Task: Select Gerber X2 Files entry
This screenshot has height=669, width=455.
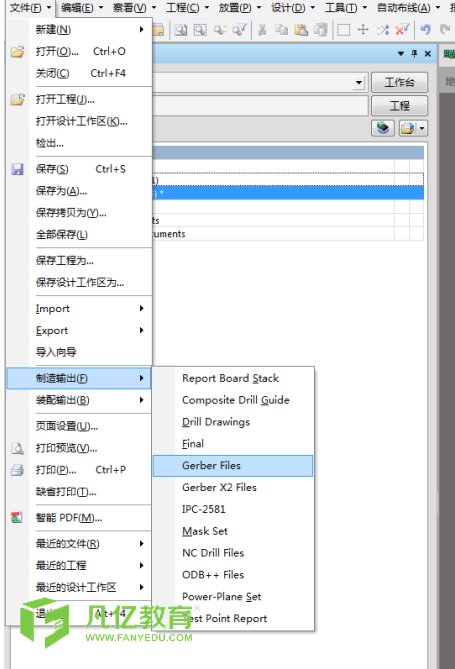Action: click(233, 487)
